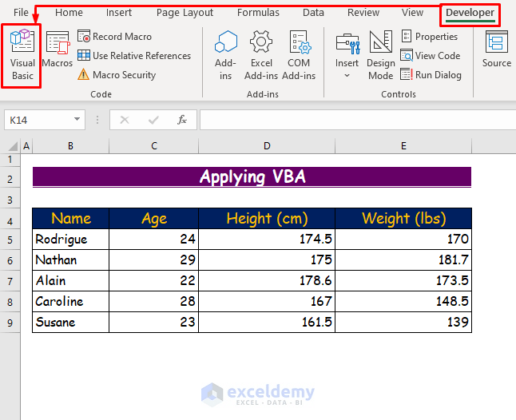Select column E header

pos(403,146)
